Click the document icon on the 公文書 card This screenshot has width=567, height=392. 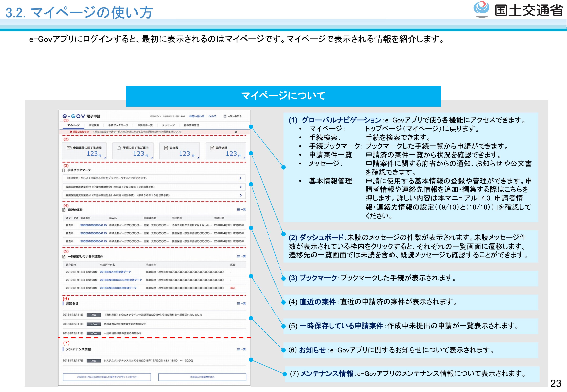(166, 148)
